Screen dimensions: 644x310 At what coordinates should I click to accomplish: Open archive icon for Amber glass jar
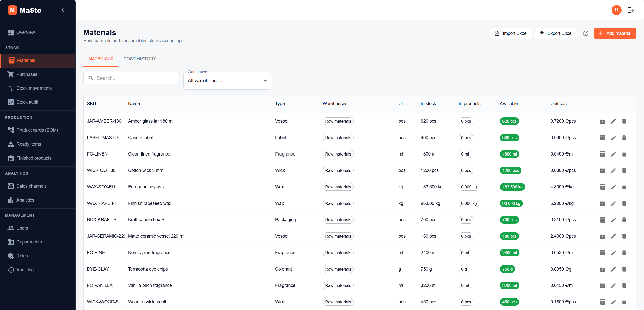point(602,121)
